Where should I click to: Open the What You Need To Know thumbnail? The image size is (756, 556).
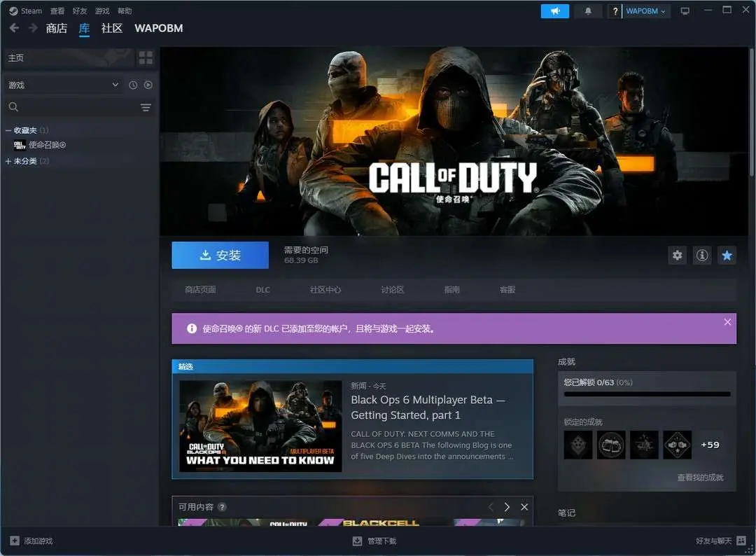tap(260, 426)
